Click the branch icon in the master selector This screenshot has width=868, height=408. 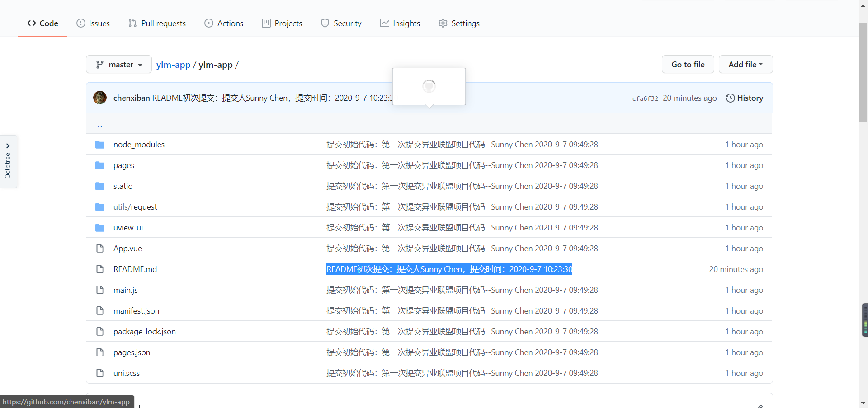point(100,64)
